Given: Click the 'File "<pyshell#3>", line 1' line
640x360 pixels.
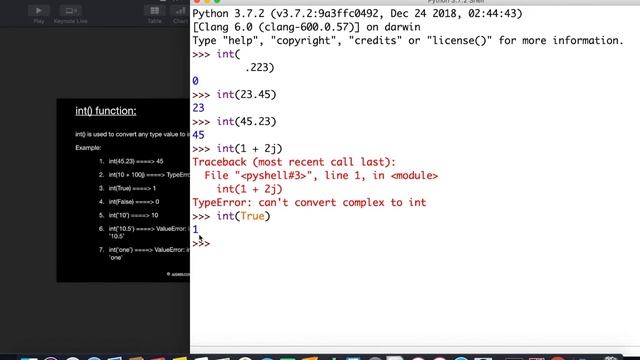Looking at the screenshot, I should [321, 176].
